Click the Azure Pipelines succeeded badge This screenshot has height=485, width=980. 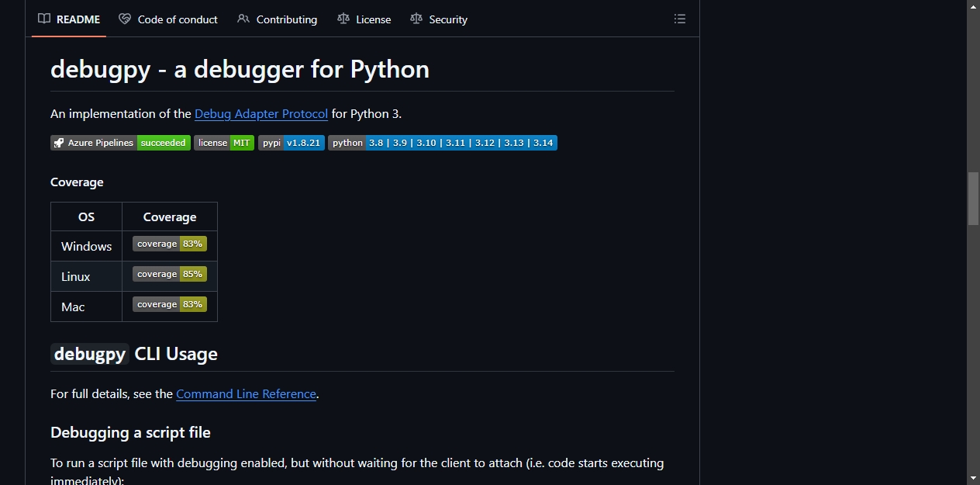120,143
